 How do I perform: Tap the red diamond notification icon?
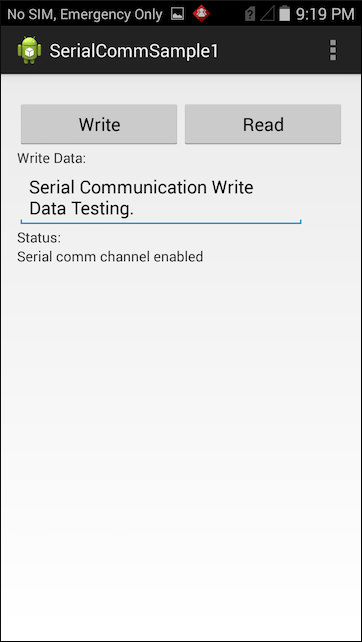pos(201,14)
